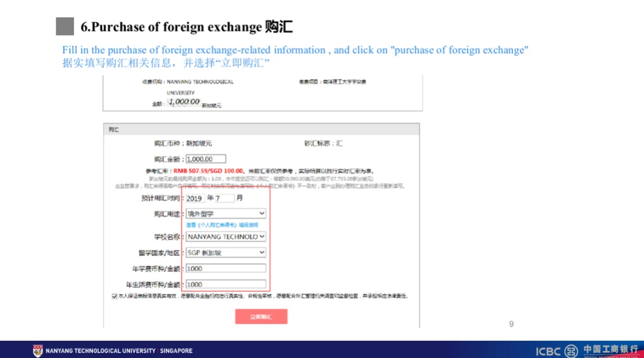This screenshot has height=358, width=644.
Task: Click the ICBC circular logo icon
Action: coord(571,351)
